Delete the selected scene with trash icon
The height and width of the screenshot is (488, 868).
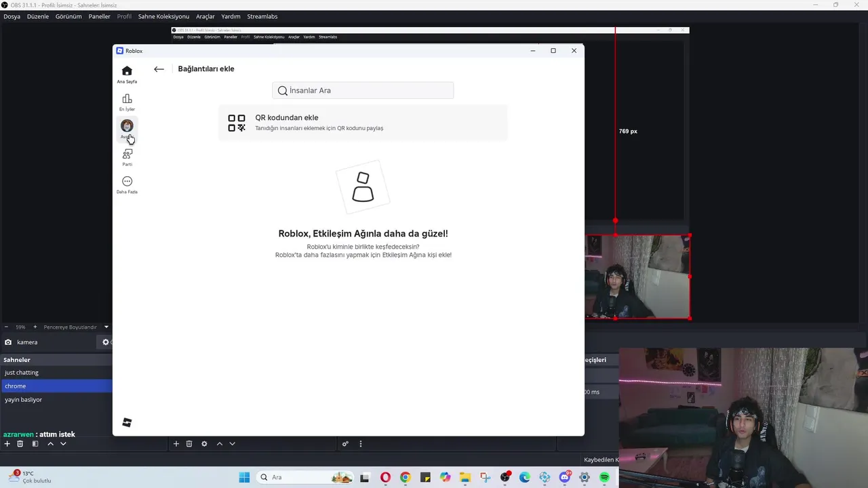coord(20,444)
